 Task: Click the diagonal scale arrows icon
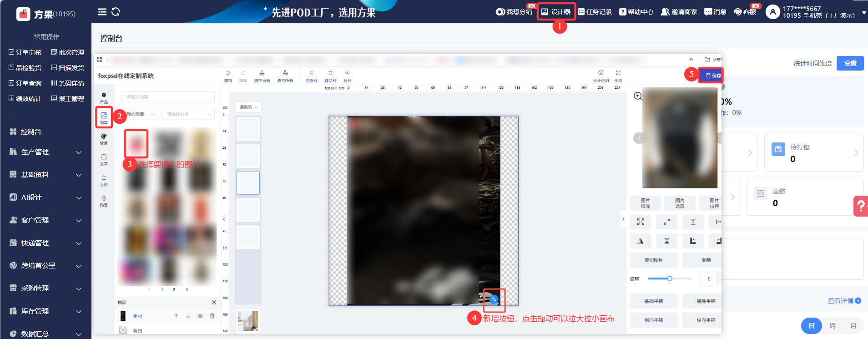[666, 222]
